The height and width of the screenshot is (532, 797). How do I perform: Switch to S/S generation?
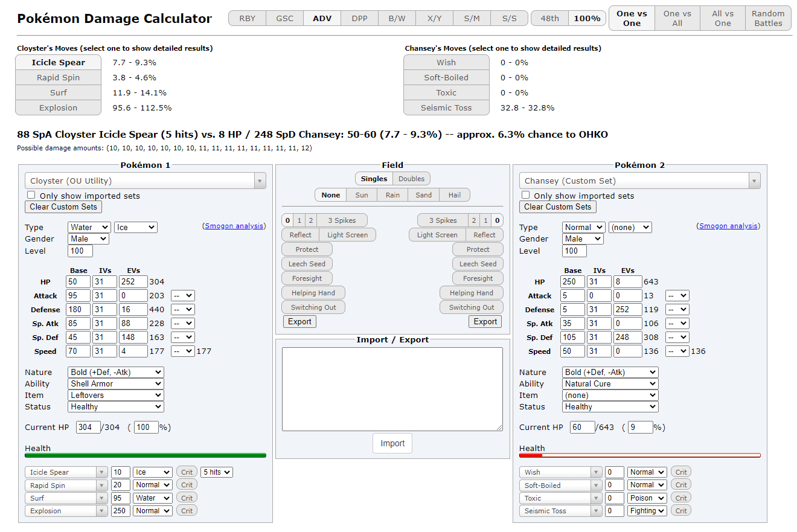coord(510,18)
